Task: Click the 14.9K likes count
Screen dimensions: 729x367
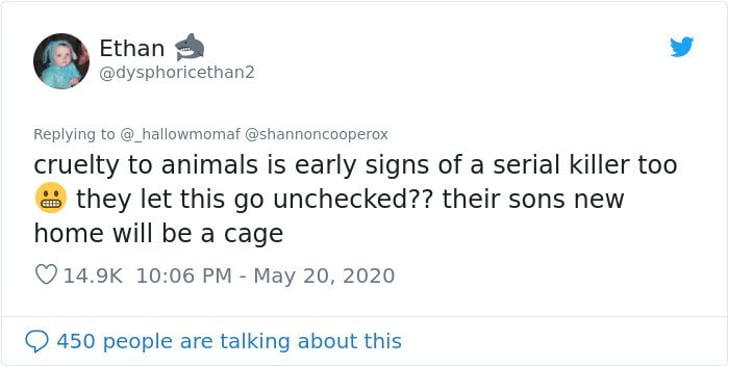Action: (93, 275)
